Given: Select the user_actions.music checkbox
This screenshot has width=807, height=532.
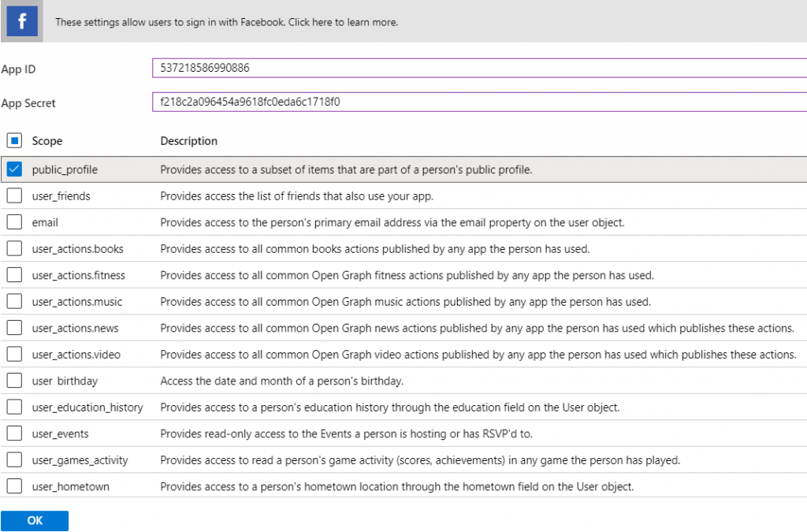Looking at the screenshot, I should 14,302.
